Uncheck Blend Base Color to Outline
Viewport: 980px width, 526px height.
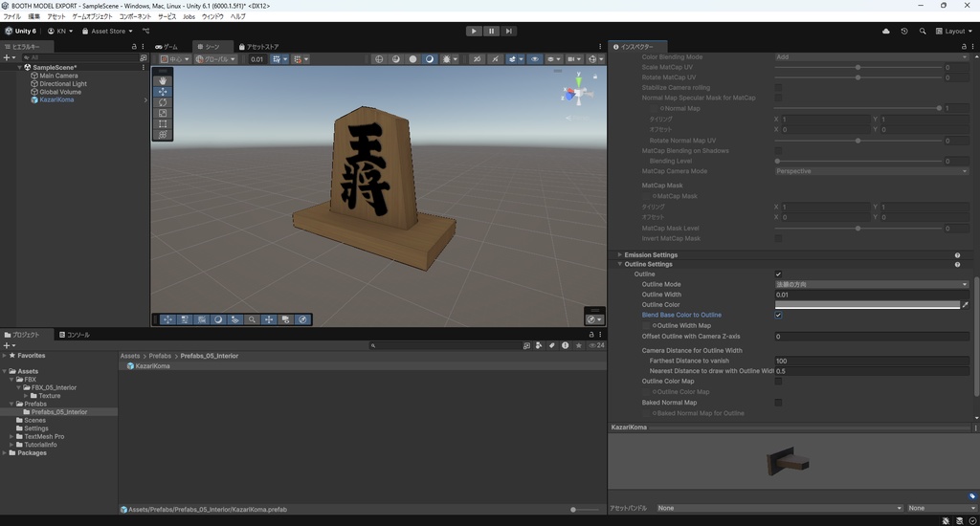pos(778,315)
